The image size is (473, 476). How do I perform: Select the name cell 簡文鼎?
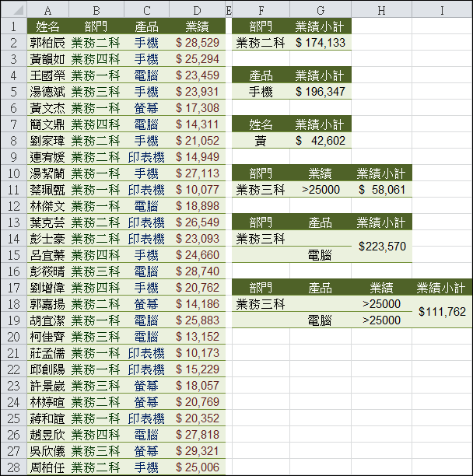click(47, 124)
